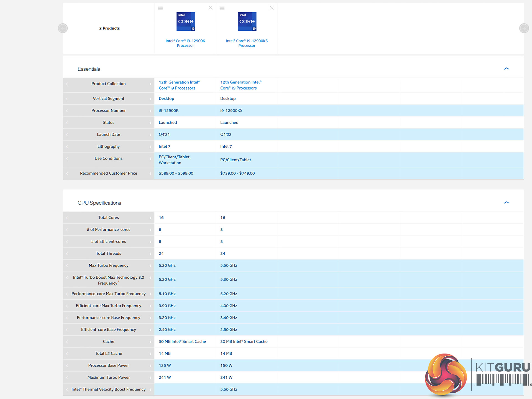Remove the i9-12900KS processor with its X icon
The image size is (532, 399).
(x=272, y=8)
